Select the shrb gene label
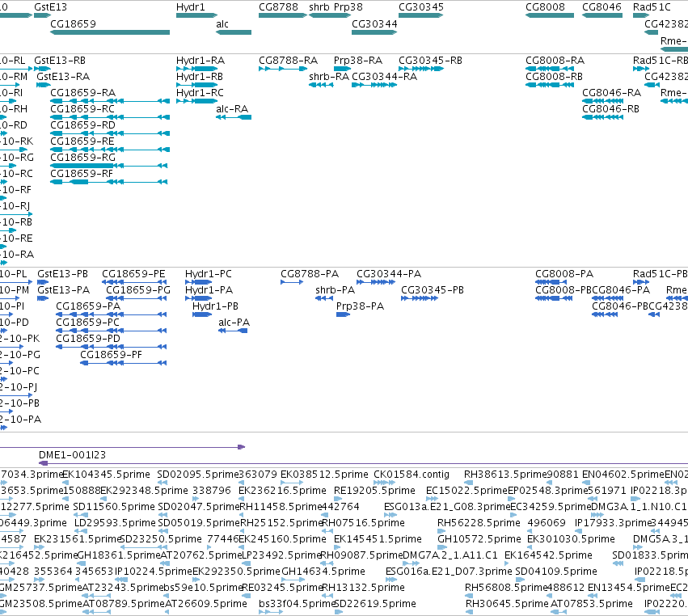This screenshot has width=688, height=616. tap(319, 7)
